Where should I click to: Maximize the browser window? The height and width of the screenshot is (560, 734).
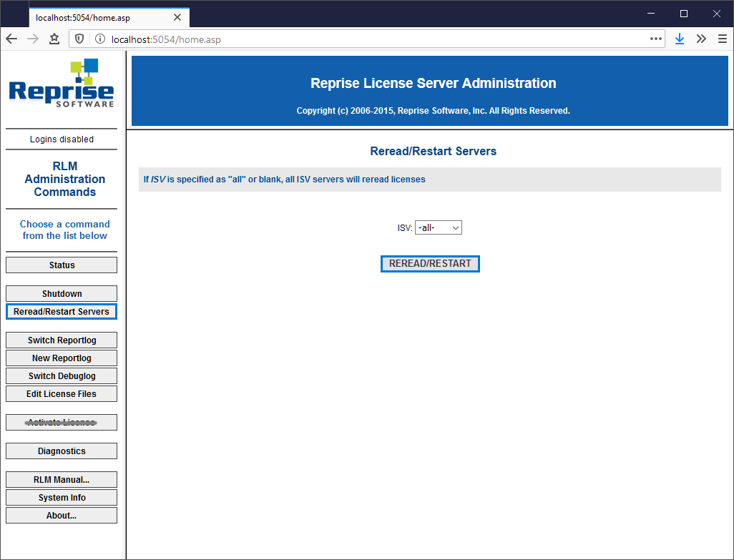(x=683, y=14)
